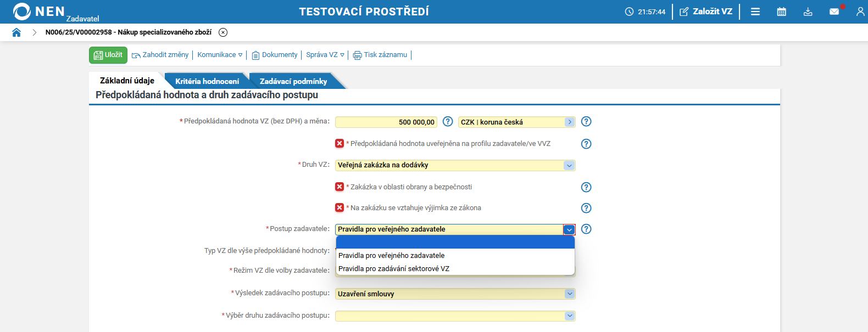Switch to Kritéria hodnocení tab
This screenshot has height=332, width=868.
[207, 81]
